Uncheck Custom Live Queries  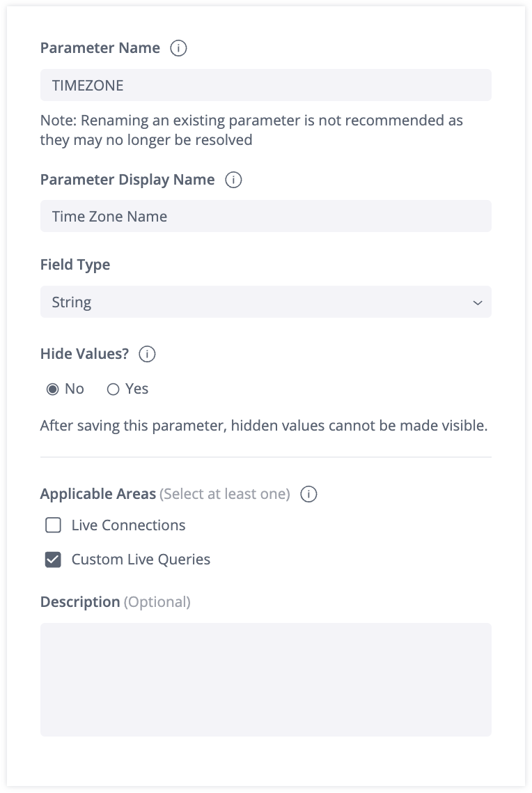(53, 559)
